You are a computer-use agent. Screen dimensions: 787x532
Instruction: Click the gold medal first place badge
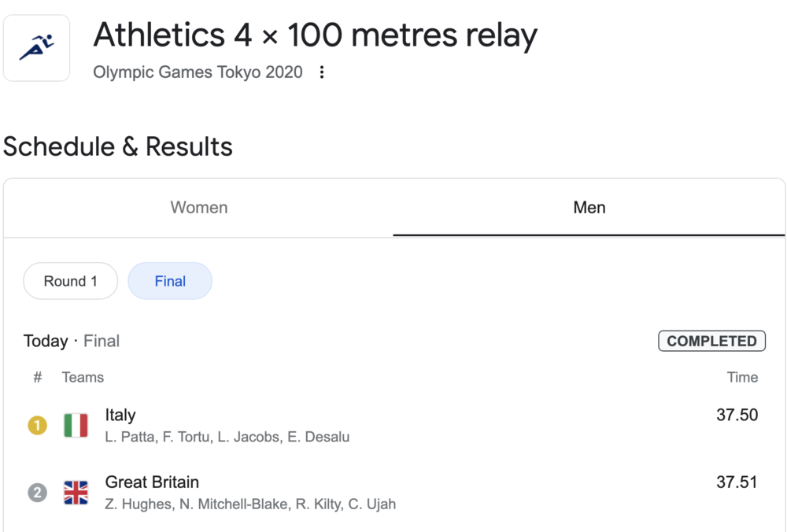click(37, 426)
